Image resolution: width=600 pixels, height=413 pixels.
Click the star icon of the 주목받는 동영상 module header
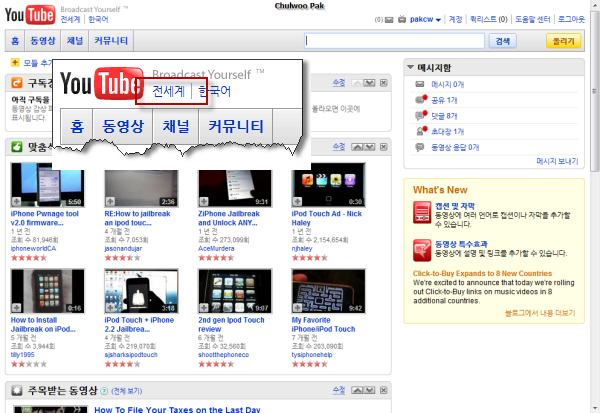(x=17, y=390)
